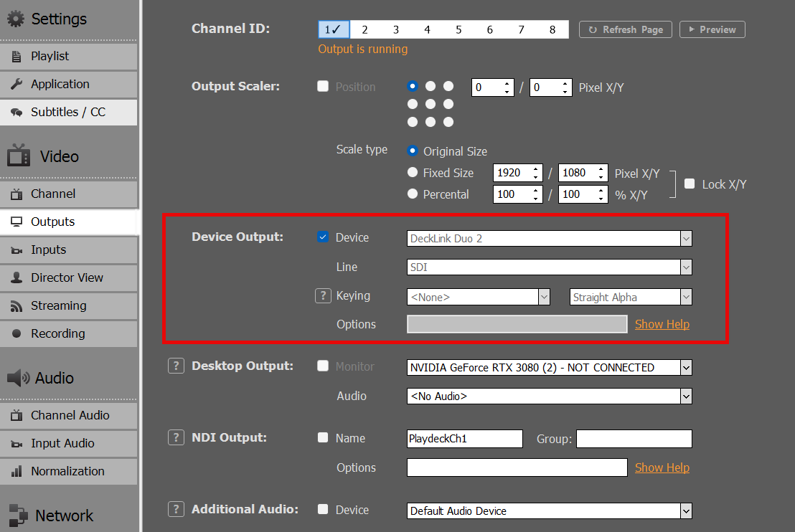Select the Original Size scale type
The image size is (795, 532).
(x=413, y=151)
